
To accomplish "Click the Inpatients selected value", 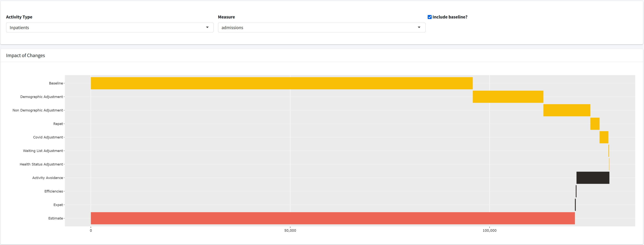I will tap(19, 27).
